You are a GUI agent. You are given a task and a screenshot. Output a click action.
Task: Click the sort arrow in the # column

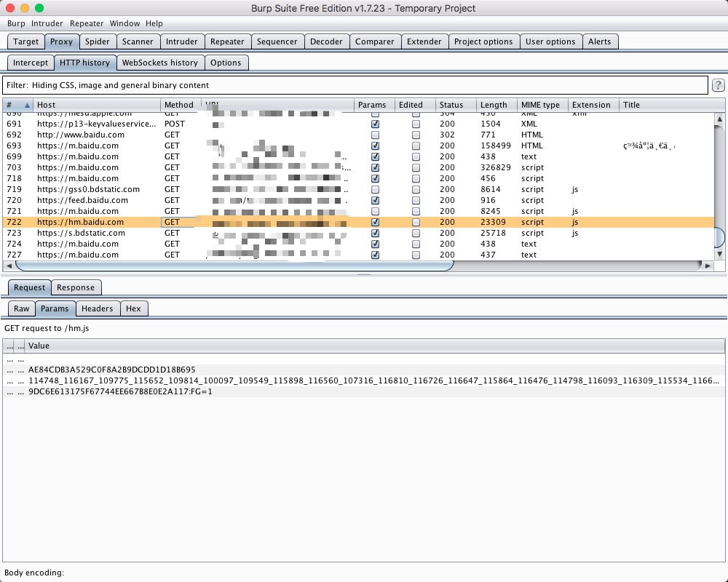(x=28, y=105)
